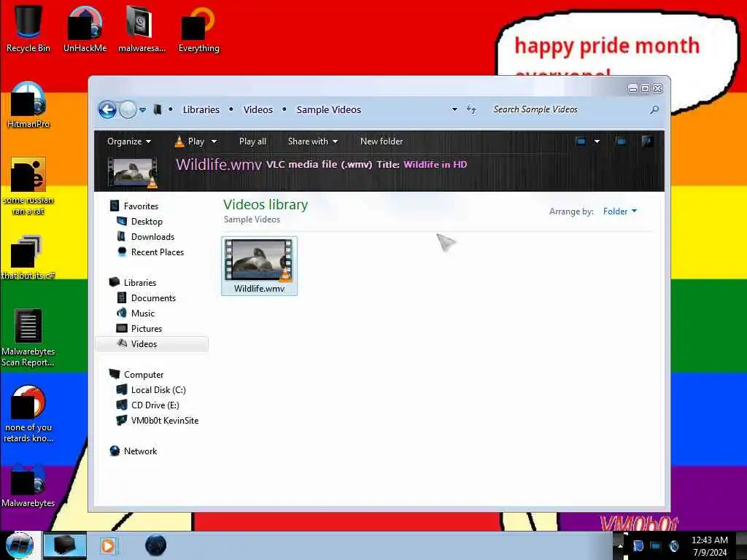Screen dimensions: 747x560
Task: Open the Organize menu
Action: pos(128,141)
